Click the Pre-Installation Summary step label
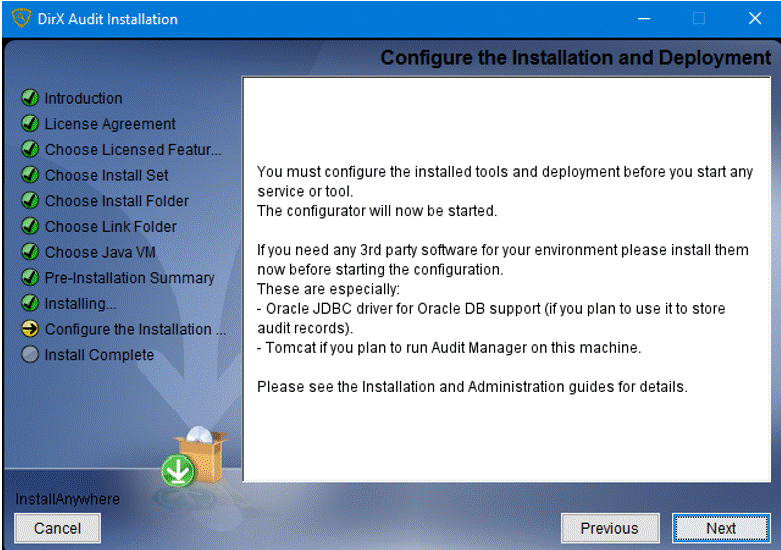Screen dimensions: 781x550 129,278
